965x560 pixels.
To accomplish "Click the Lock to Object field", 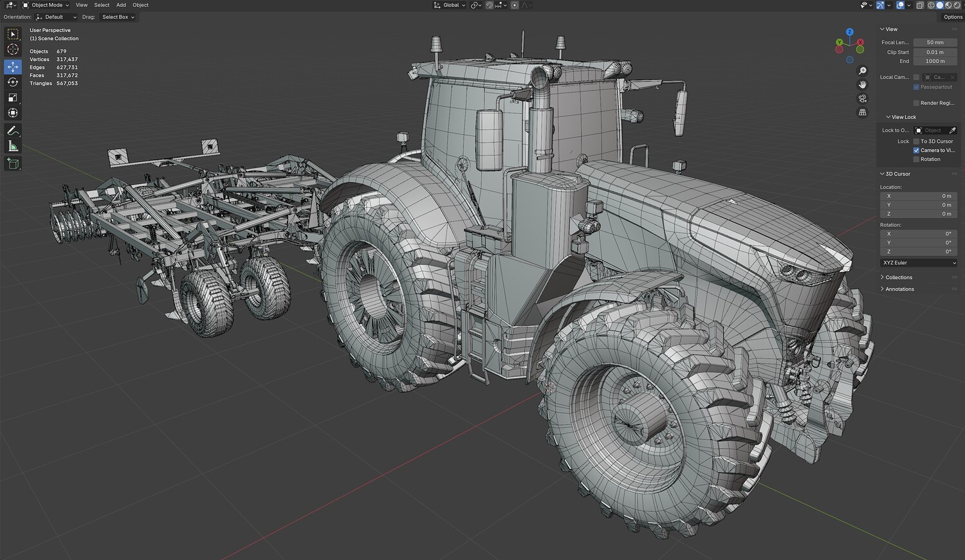I will click(930, 131).
